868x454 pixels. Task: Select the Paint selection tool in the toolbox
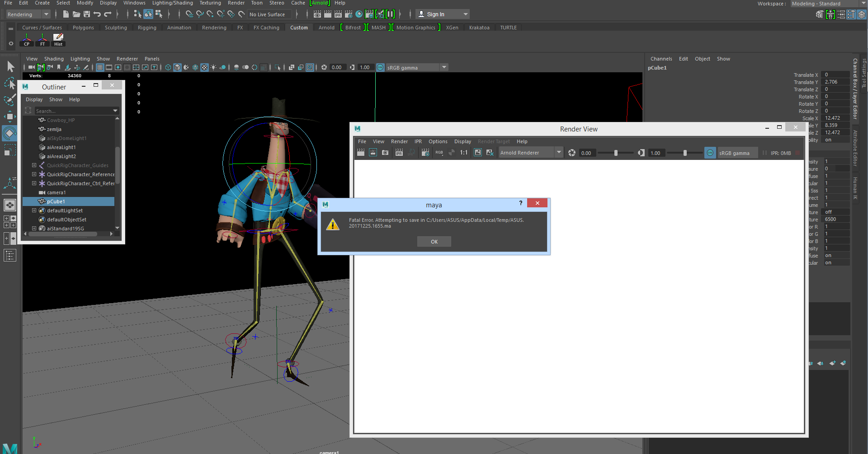(x=10, y=100)
